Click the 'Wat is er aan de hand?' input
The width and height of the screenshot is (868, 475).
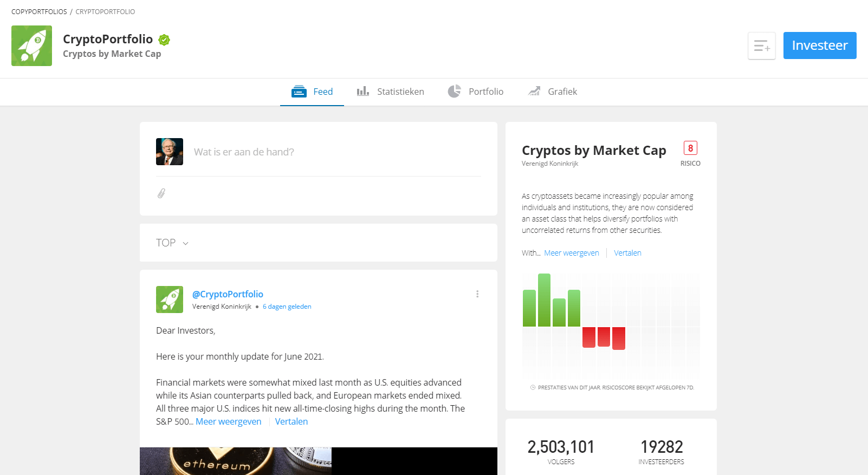[337, 152]
